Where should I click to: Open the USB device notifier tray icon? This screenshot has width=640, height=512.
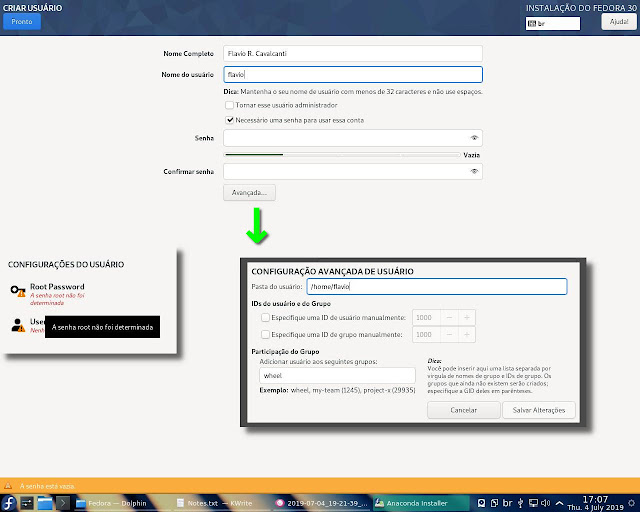click(x=520, y=503)
